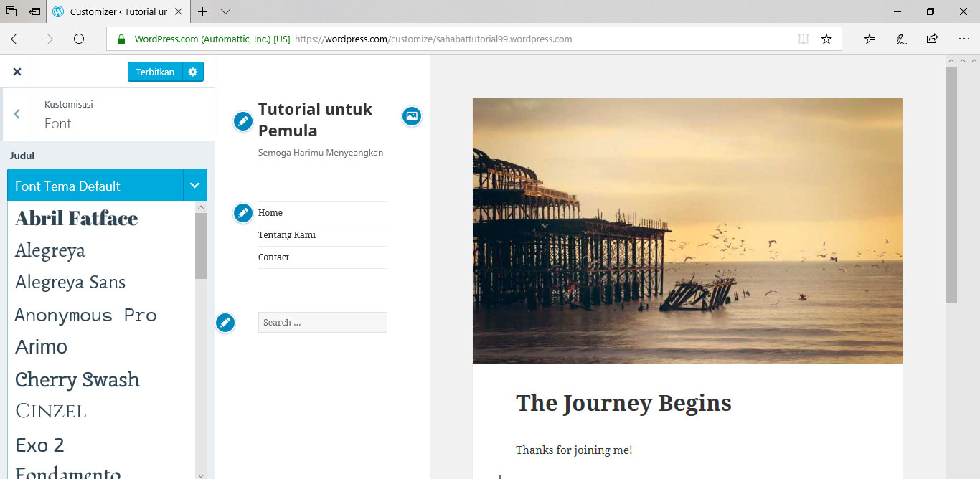Click the header image edit icon
The image size is (980, 479).
pyautogui.click(x=411, y=116)
